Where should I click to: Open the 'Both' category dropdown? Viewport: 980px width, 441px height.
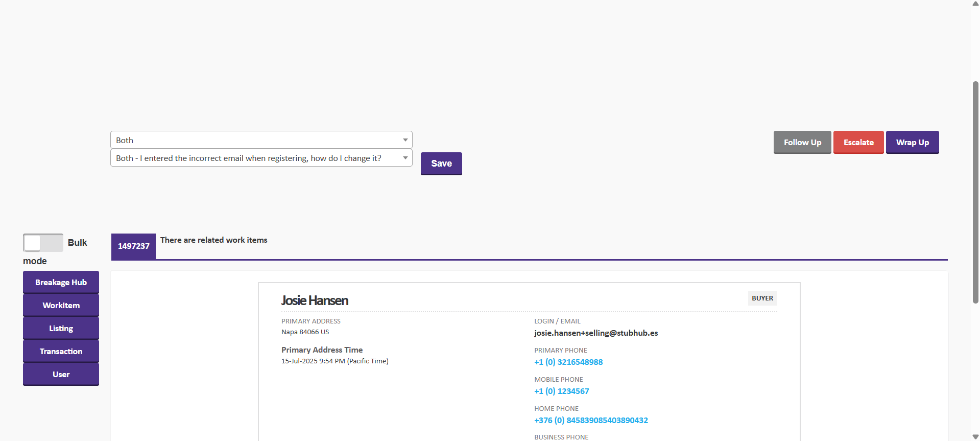pos(261,140)
